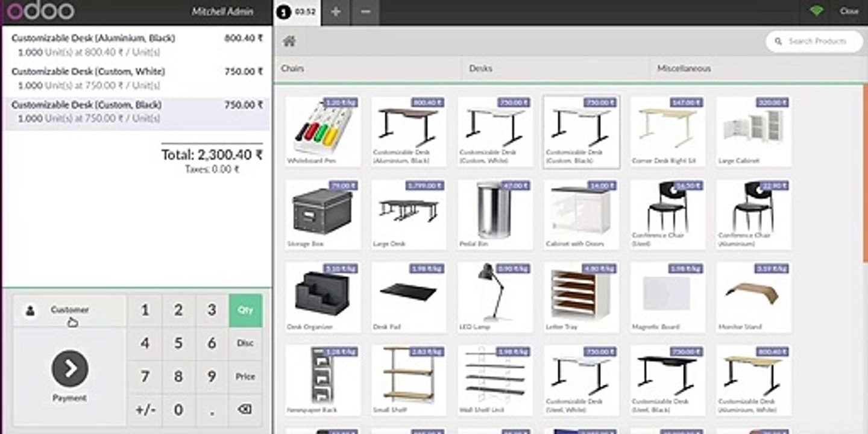Select order tab 1 at 03:52
The image size is (868, 434).
298,12
